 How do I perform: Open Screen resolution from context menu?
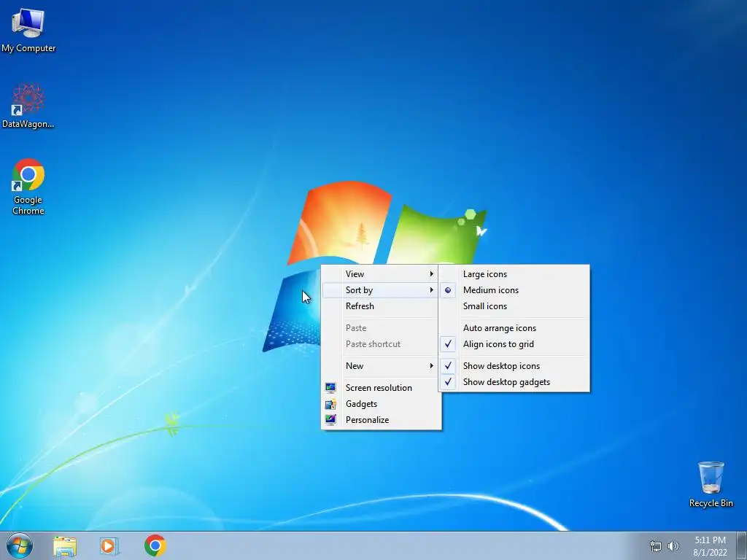point(380,388)
